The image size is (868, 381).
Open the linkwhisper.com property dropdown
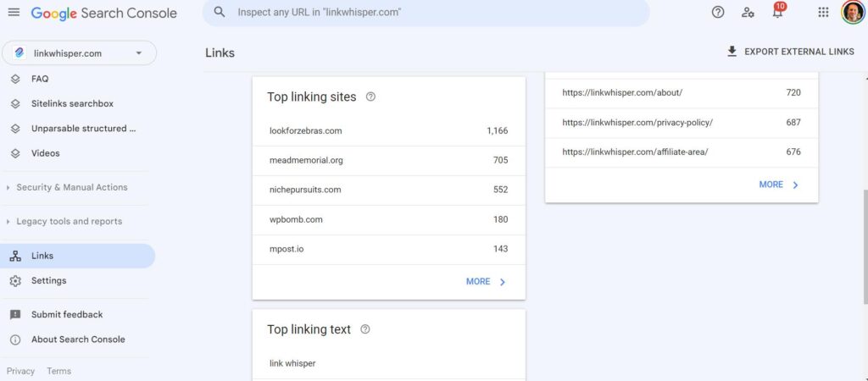(x=80, y=53)
